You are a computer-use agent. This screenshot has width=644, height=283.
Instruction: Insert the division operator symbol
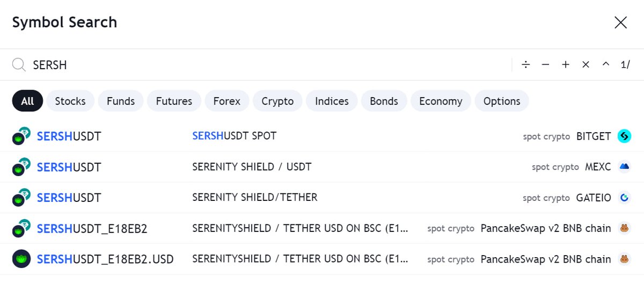tap(526, 64)
